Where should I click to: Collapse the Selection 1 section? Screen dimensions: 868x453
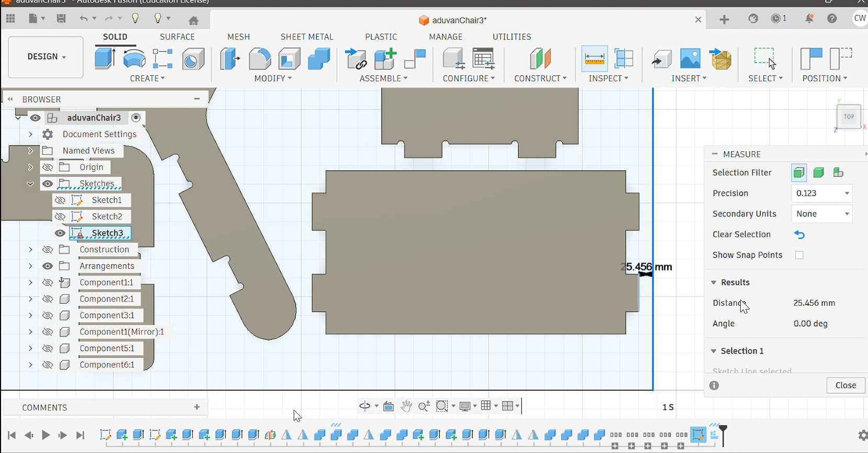click(714, 351)
